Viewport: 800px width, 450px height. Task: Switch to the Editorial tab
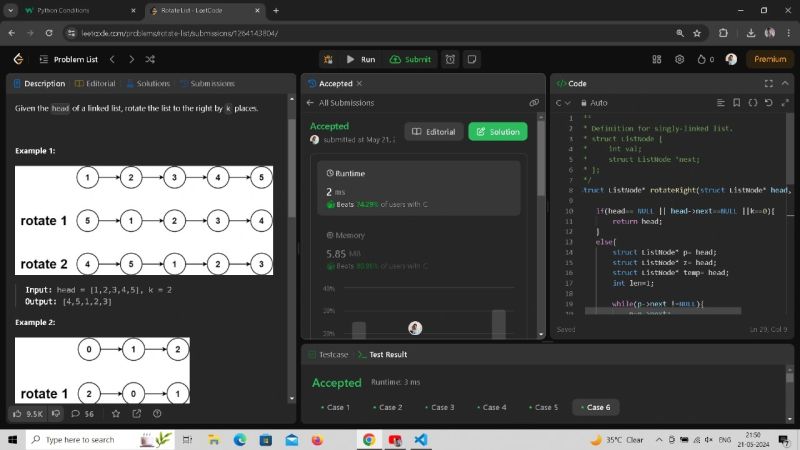point(95,84)
